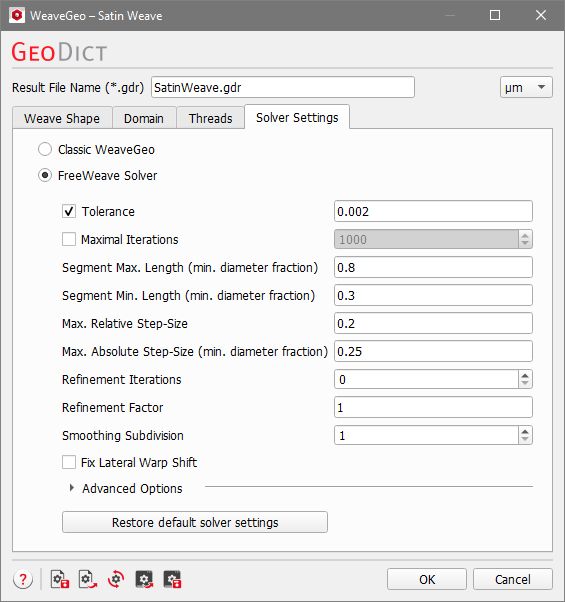
Task: Click the load settings from file icon
Action: tap(88, 579)
